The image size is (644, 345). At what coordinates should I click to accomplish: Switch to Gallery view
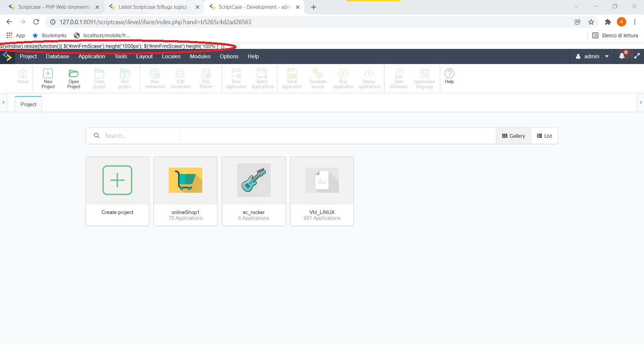[513, 136]
